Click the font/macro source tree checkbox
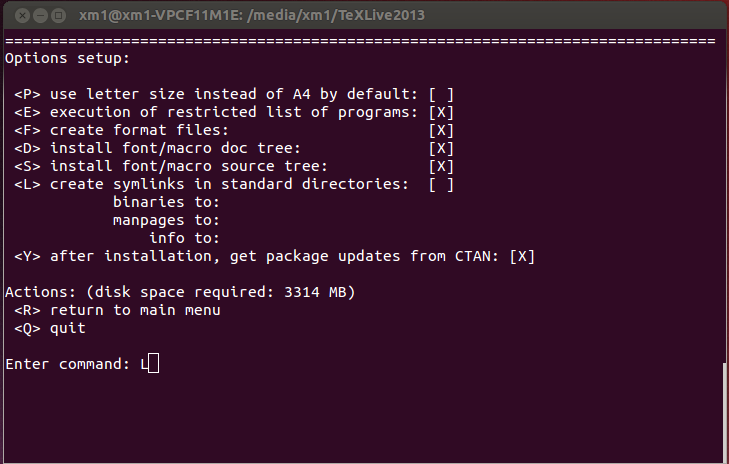 pyautogui.click(x=441, y=166)
